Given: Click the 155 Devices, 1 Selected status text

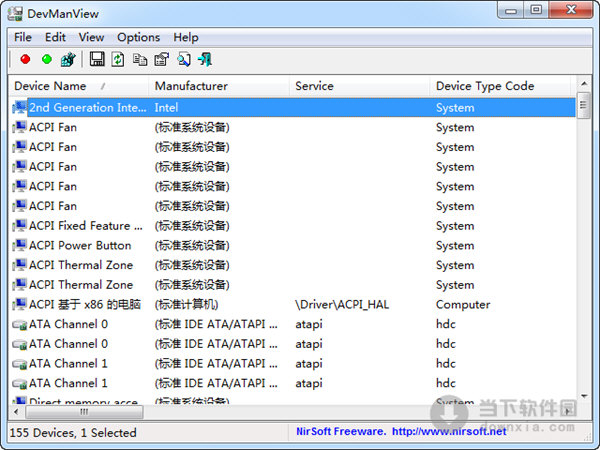Looking at the screenshot, I should [x=73, y=433].
